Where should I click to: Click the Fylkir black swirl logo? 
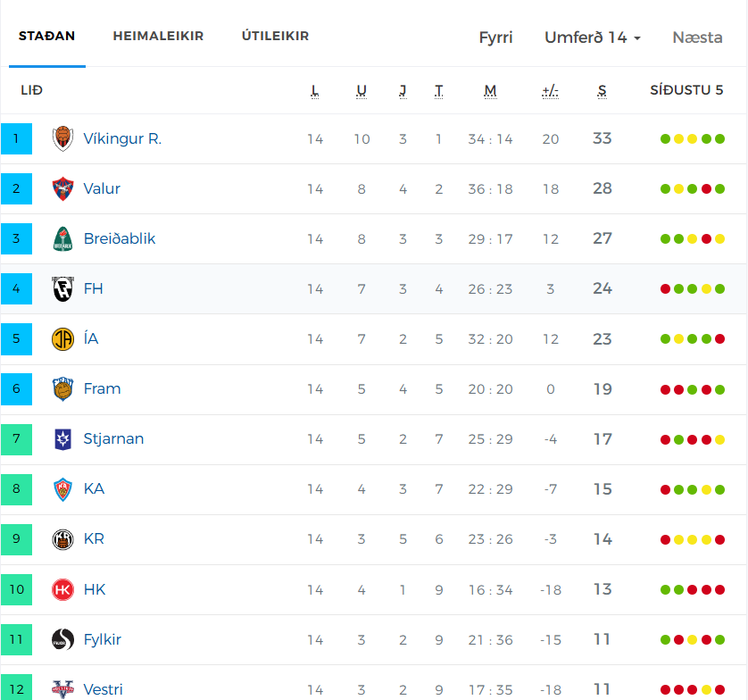click(62, 639)
